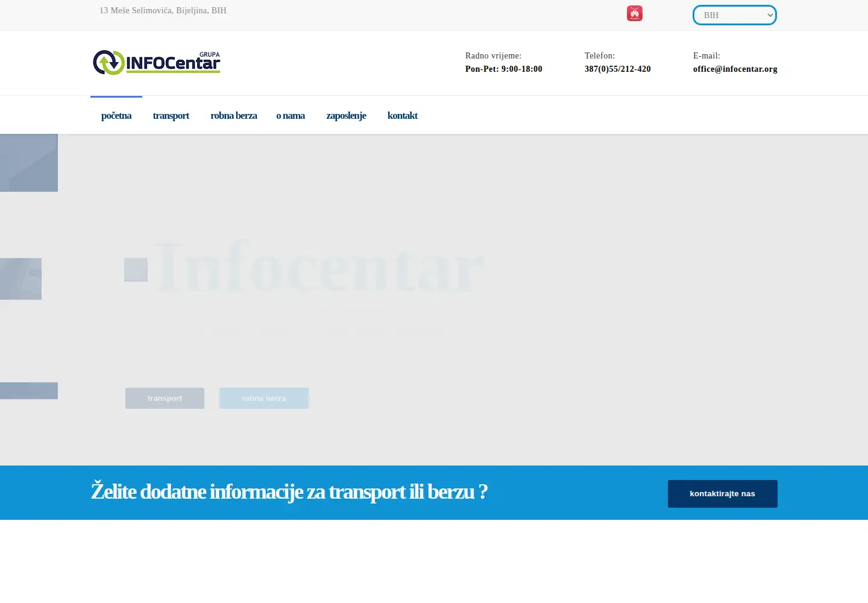Open the BIH country dropdown

coord(735,15)
